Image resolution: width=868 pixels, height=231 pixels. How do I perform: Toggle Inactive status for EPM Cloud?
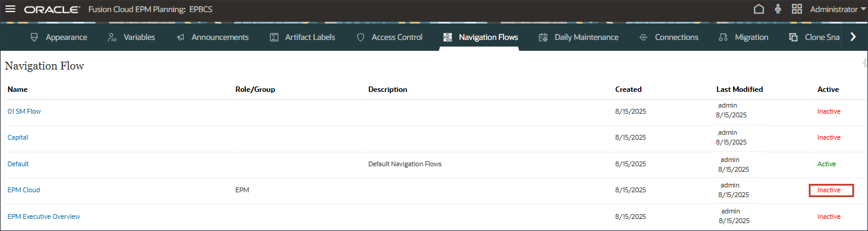tap(829, 190)
